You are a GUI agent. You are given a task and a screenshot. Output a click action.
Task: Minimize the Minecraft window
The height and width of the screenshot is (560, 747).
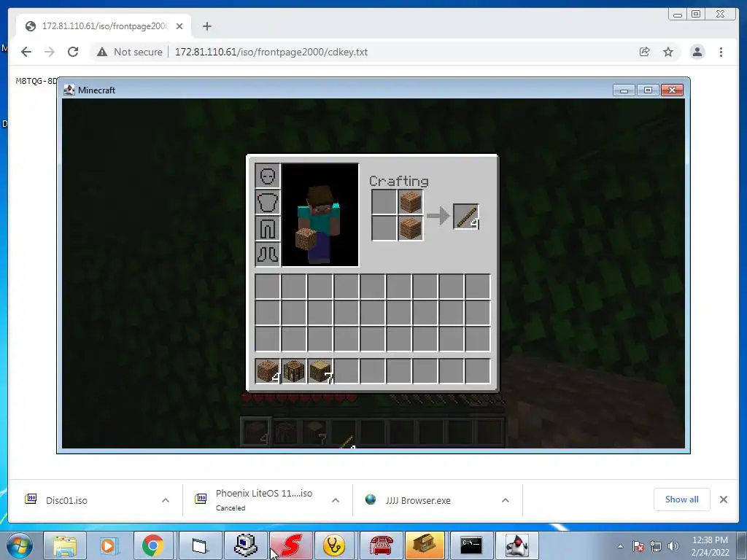pos(624,90)
